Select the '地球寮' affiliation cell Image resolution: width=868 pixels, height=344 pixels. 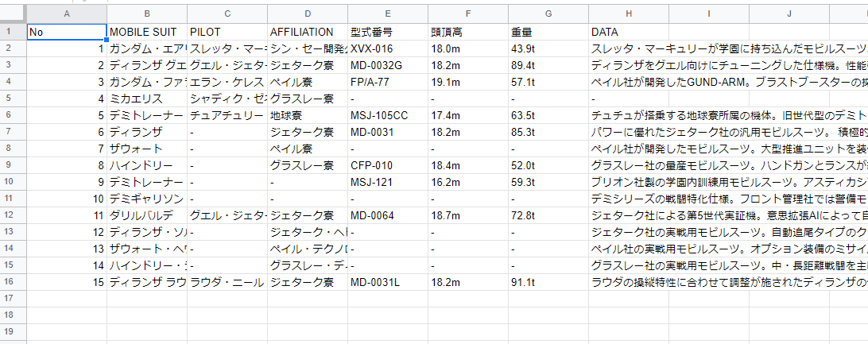pos(308,115)
